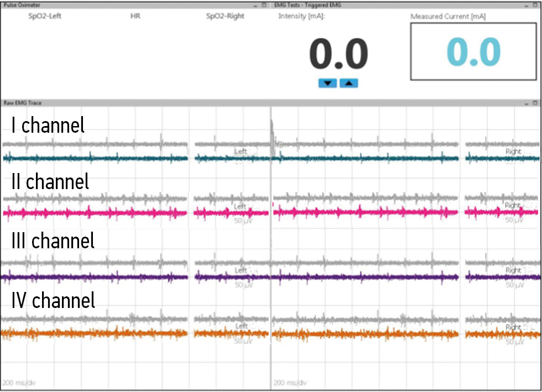This screenshot has width=542, height=392.
Task: Select the Raw EMG Trace panel header
Action: point(22,103)
